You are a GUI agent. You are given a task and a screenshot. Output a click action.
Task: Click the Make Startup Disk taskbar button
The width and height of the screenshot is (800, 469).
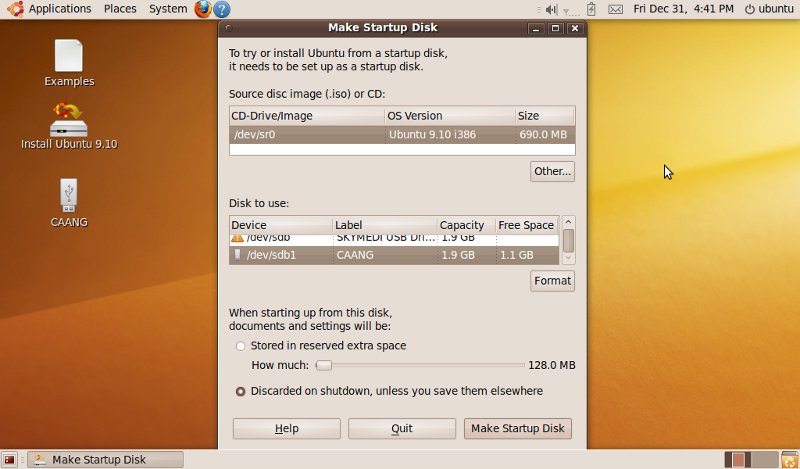click(x=105, y=459)
